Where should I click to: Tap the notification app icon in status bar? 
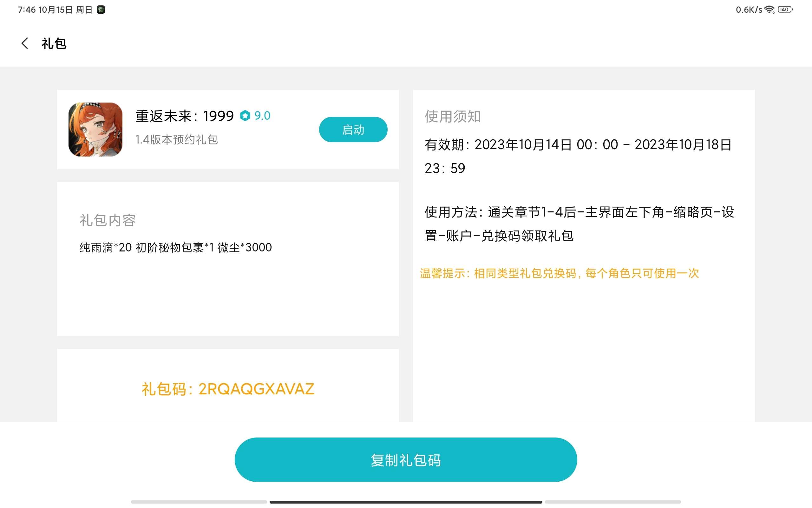tap(101, 10)
